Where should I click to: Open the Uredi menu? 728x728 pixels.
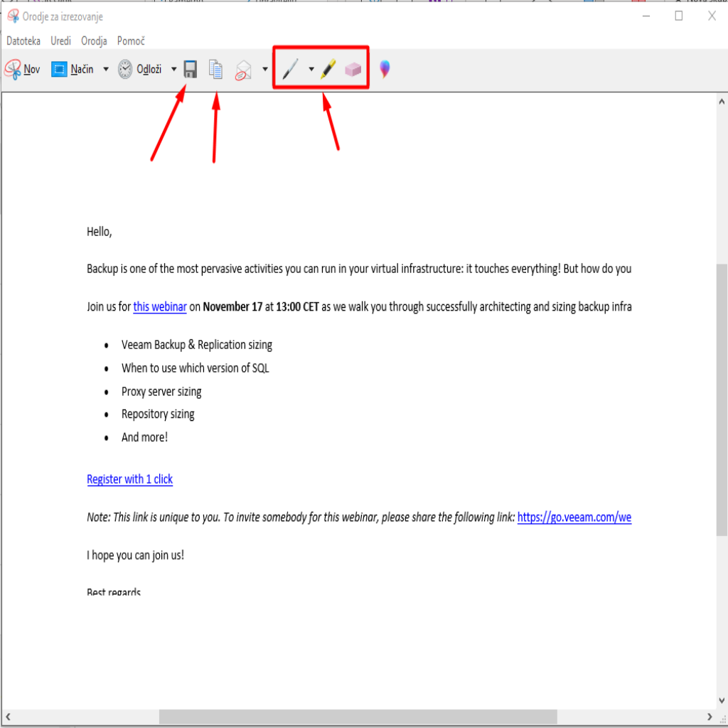tap(60, 41)
